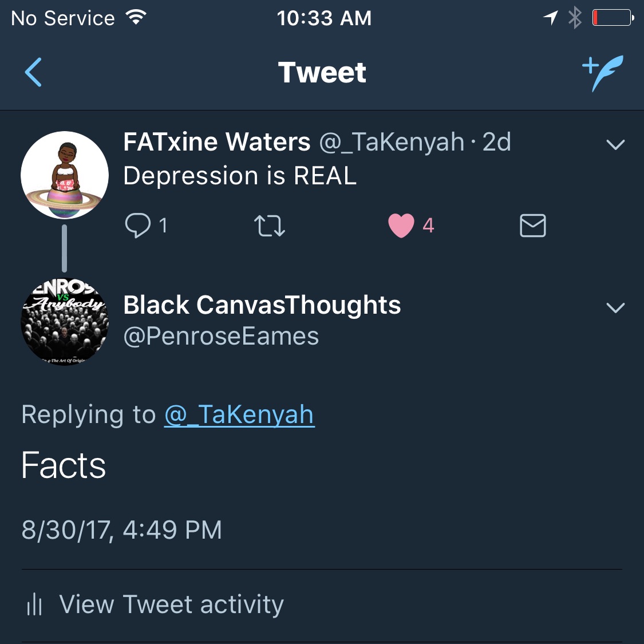Viewport: 644px width, 644px height.
Task: Tap the location arrow status icon
Action: (551, 18)
